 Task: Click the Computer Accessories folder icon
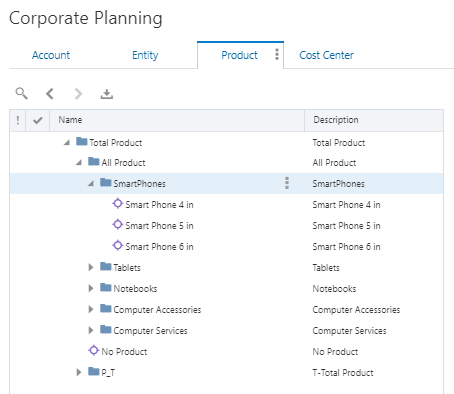pos(106,308)
